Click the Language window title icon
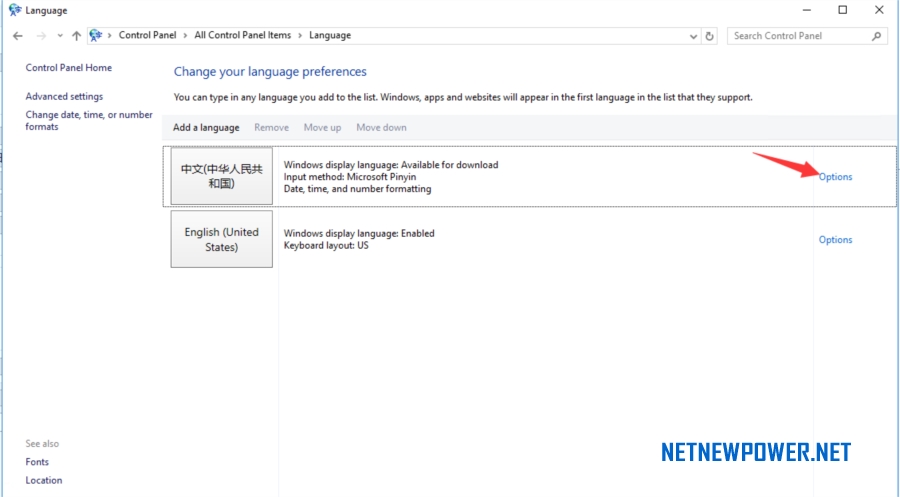This screenshot has height=497, width=900. coord(15,10)
